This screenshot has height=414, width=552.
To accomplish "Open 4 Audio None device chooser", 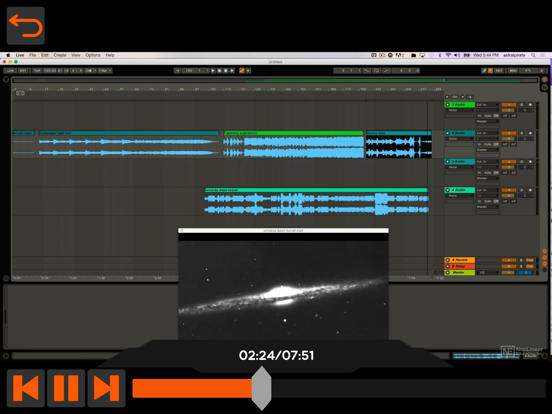I will pyautogui.click(x=460, y=196).
